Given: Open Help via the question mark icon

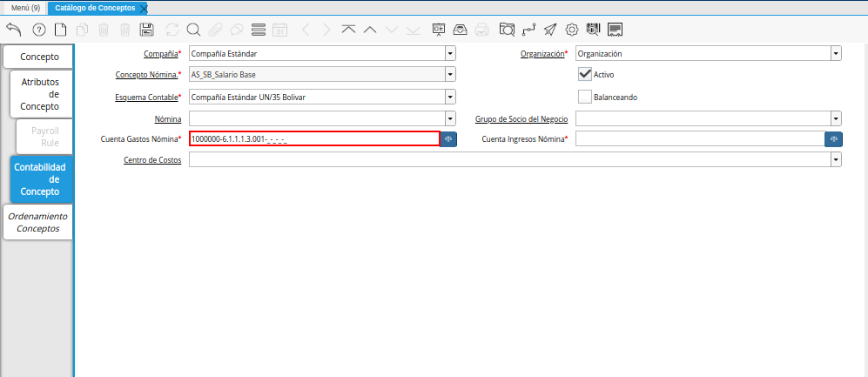Looking at the screenshot, I should pyautogui.click(x=39, y=30).
